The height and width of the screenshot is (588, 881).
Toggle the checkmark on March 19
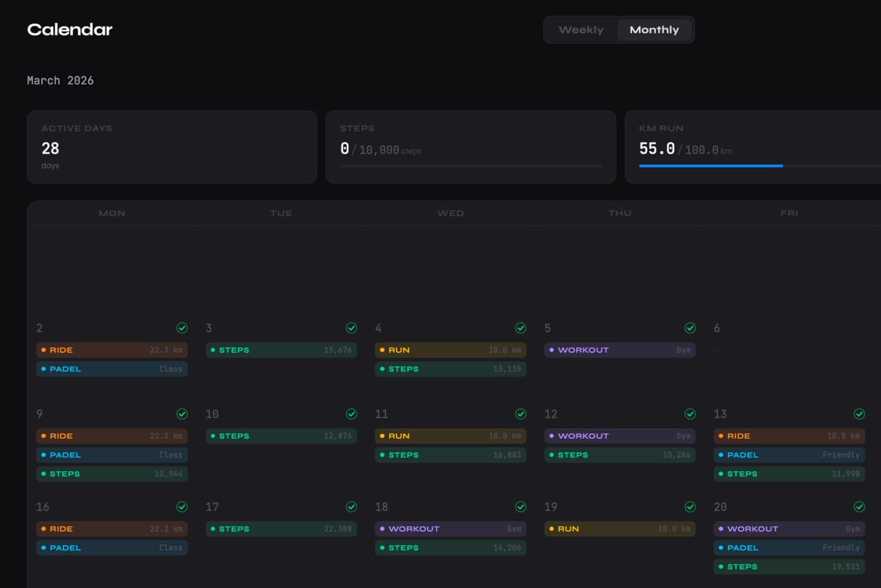[x=690, y=507]
